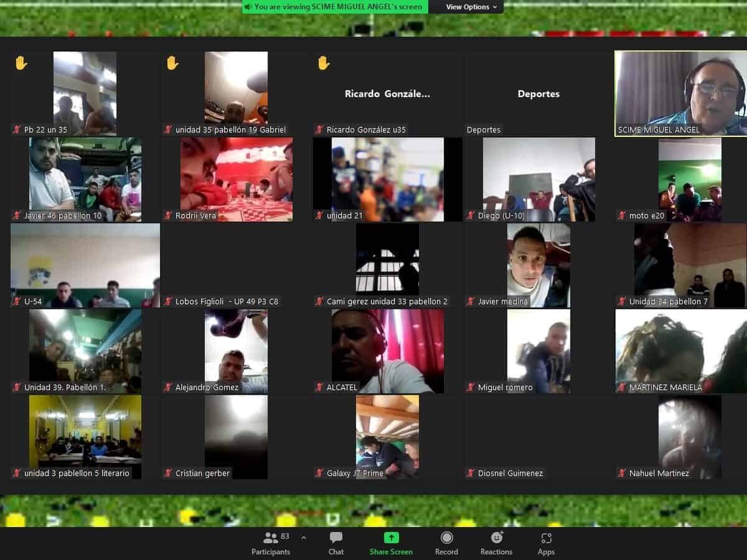This screenshot has width=747, height=560.
Task: Select Javier medina's video tile
Action: [539, 265]
